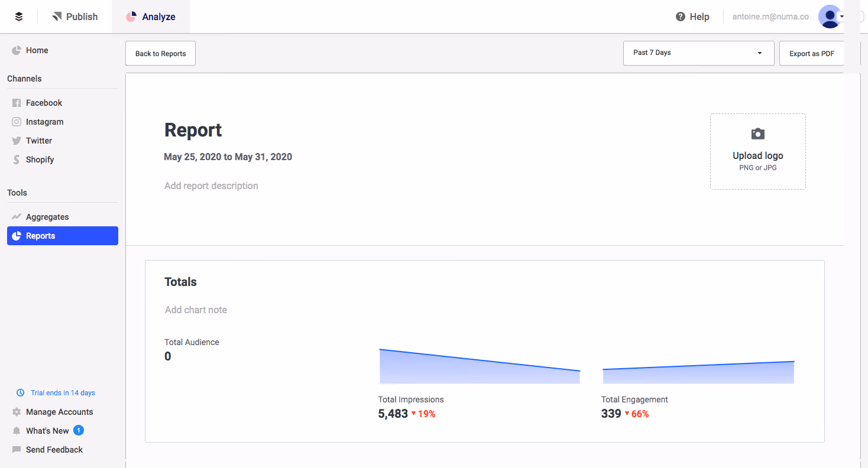Click the Home pie icon in sidebar
The image size is (868, 468).
(17, 50)
